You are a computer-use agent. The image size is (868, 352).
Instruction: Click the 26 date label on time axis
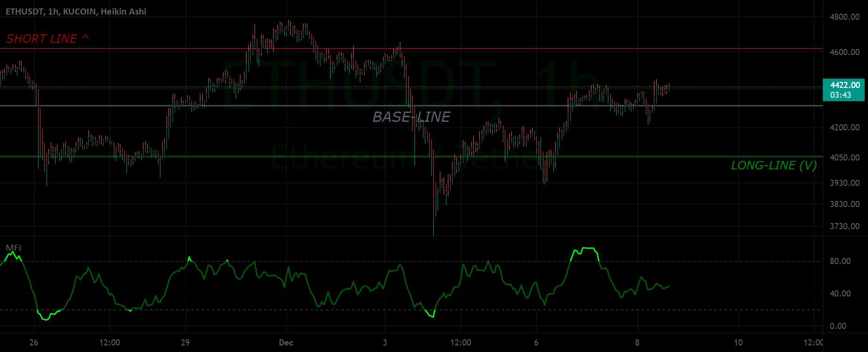[x=33, y=343]
